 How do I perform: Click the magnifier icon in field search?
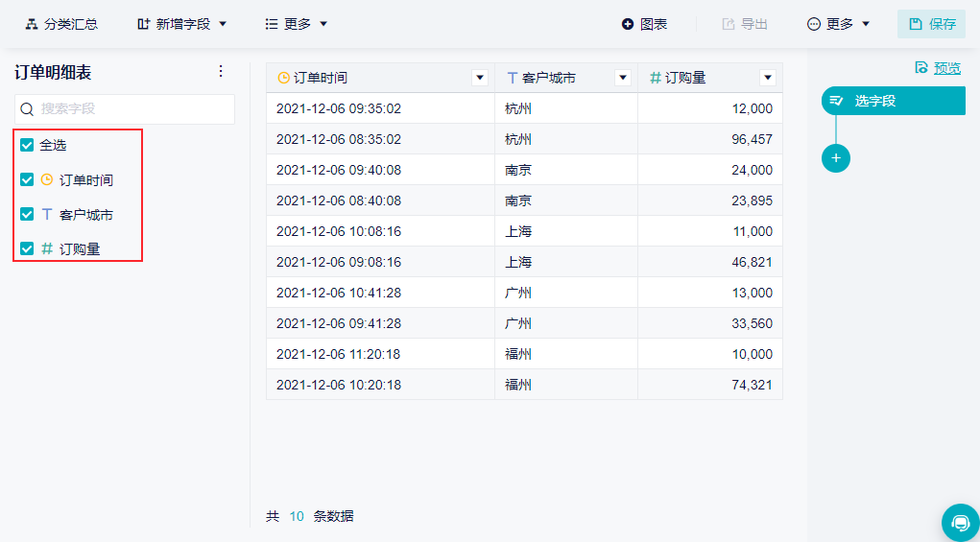coord(27,109)
